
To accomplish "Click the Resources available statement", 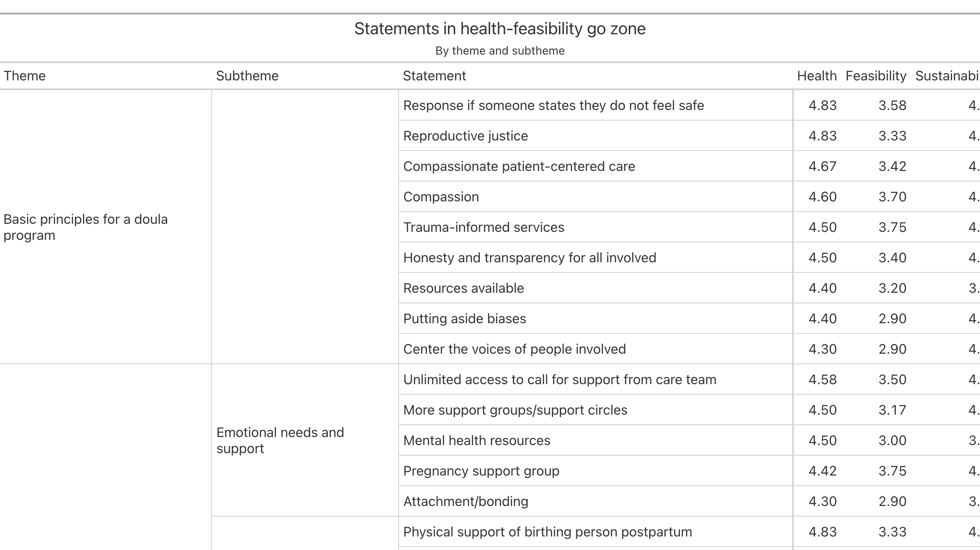I will pyautogui.click(x=463, y=288).
